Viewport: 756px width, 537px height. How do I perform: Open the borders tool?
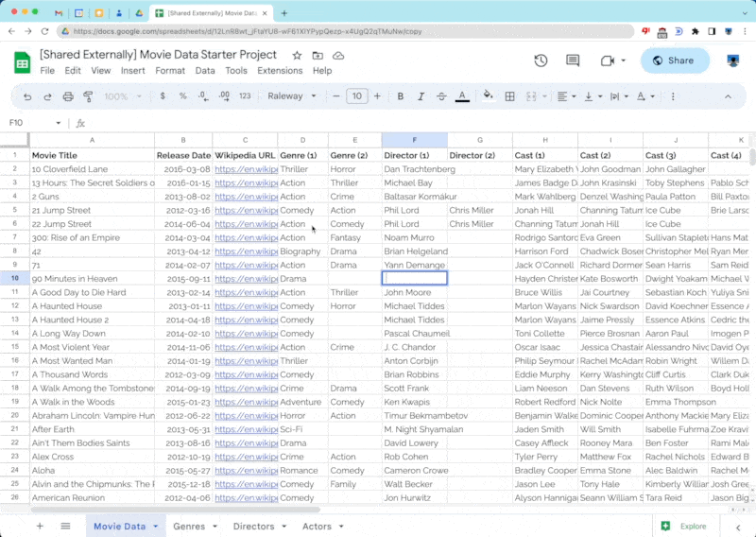(509, 96)
